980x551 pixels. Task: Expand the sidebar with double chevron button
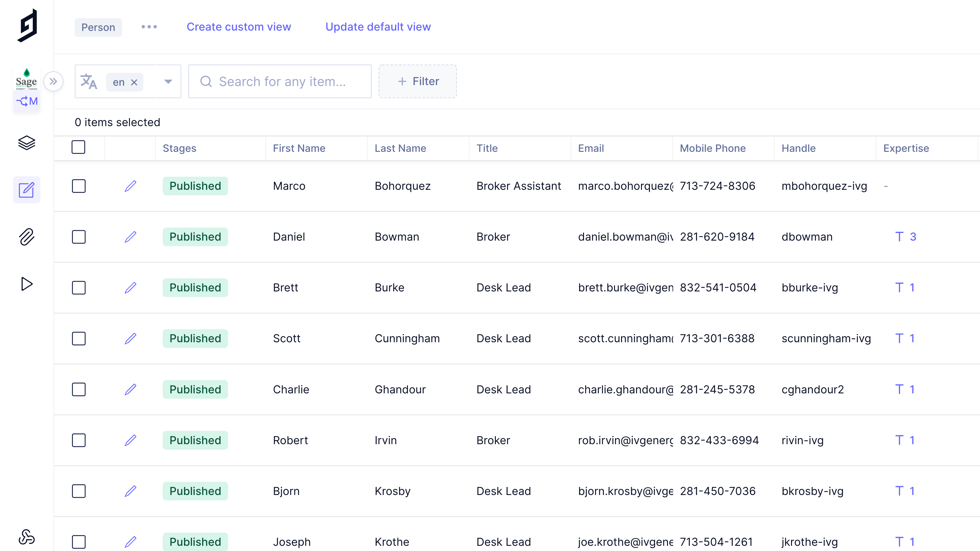click(53, 81)
